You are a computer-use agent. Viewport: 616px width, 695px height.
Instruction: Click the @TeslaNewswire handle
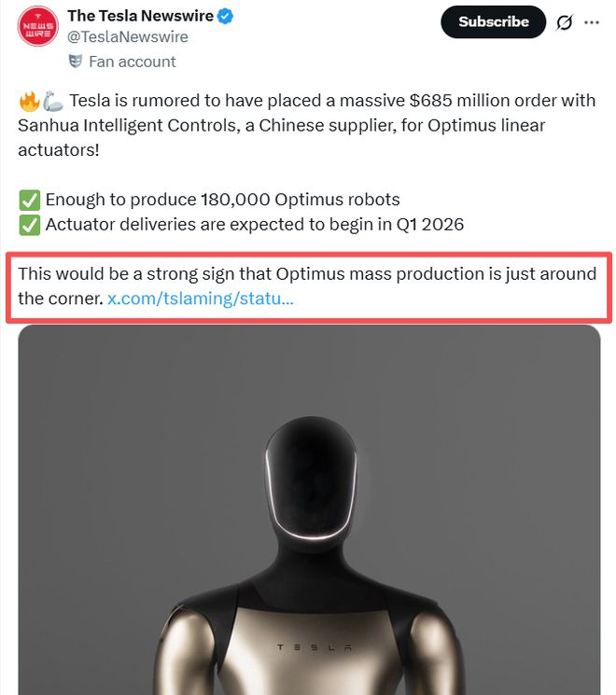[x=127, y=37]
